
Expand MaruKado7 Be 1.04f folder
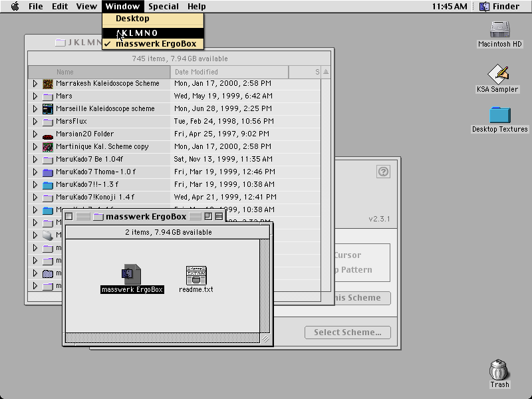(35, 159)
